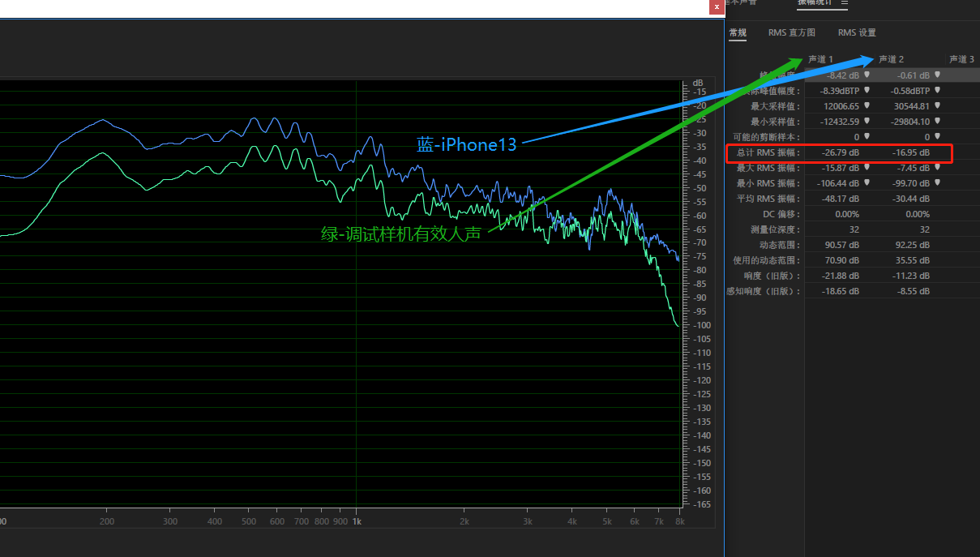The image size is (980, 557).
Task: Go to max RMS -15.87 dB marker
Action: pyautogui.click(x=867, y=168)
